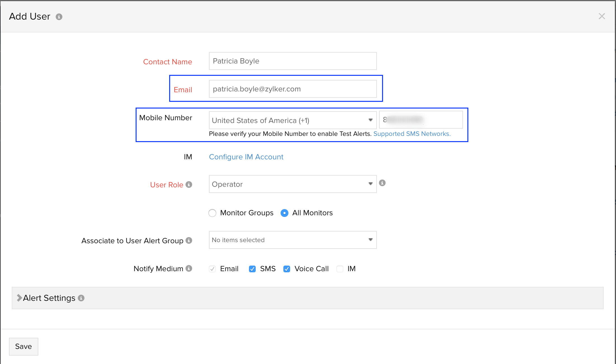Disable the SMS notification checkbox
The image size is (616, 364).
pyautogui.click(x=252, y=269)
